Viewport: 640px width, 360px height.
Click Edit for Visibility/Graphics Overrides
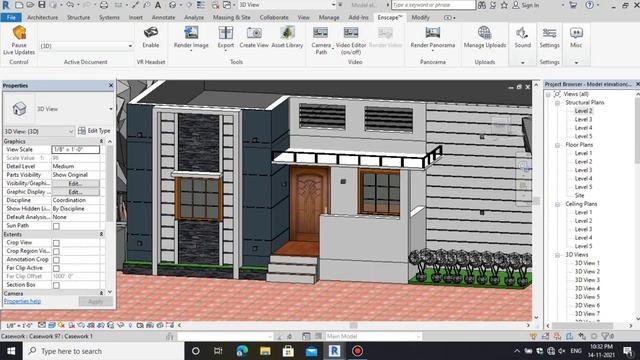tap(75, 183)
